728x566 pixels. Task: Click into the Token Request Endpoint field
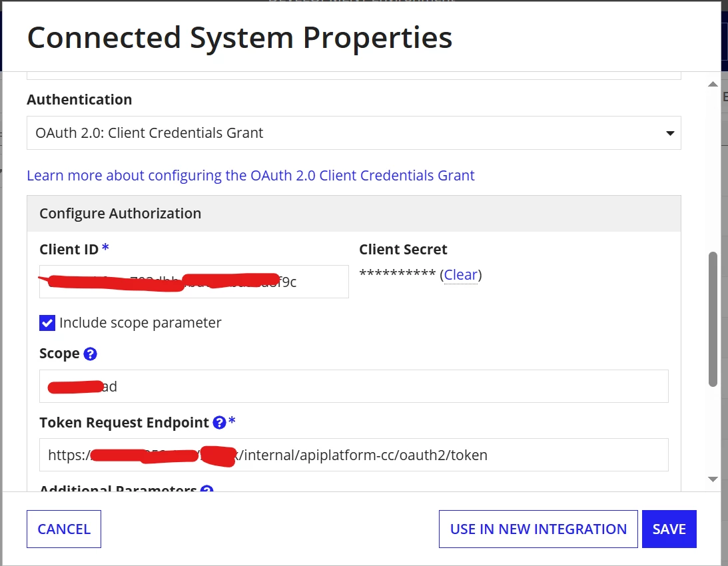click(x=354, y=455)
